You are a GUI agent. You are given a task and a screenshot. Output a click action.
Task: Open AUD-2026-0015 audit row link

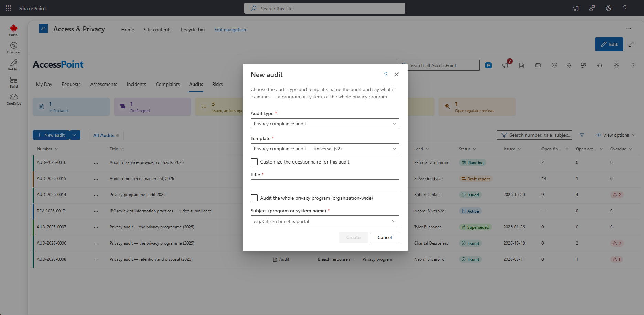point(52,179)
